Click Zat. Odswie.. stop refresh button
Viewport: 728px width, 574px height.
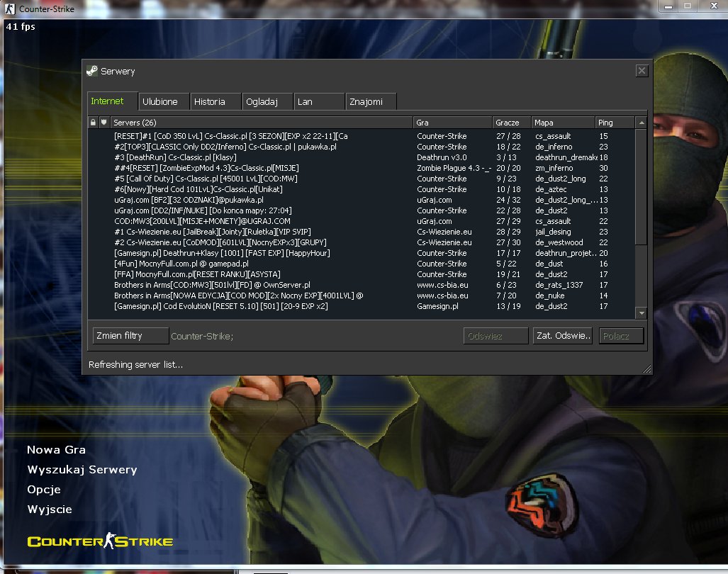(x=563, y=335)
